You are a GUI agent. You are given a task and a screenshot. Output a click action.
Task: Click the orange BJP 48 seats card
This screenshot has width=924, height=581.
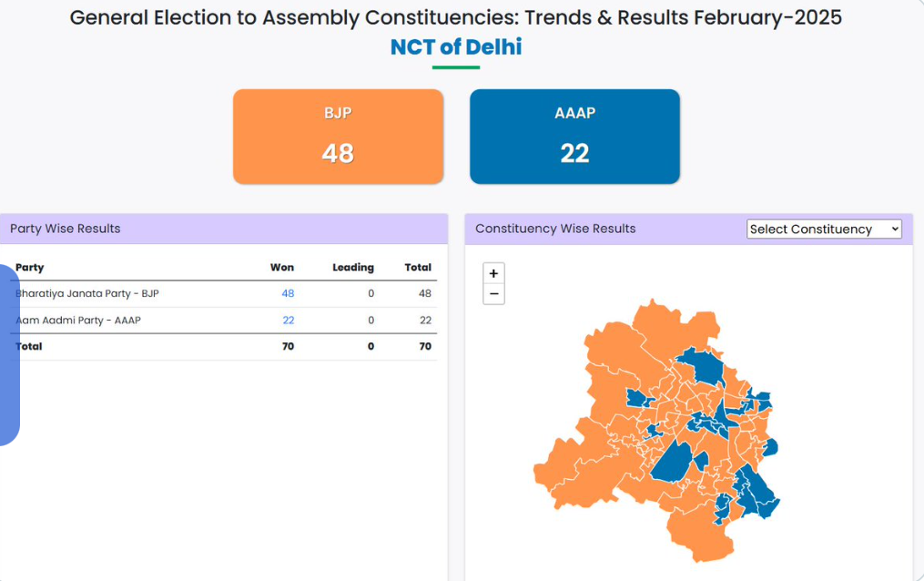pyautogui.click(x=338, y=137)
